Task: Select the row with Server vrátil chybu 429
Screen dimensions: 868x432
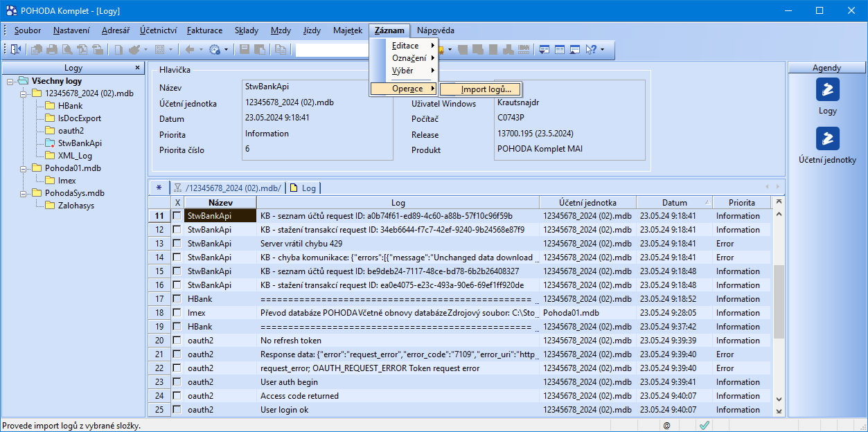Action: point(460,243)
